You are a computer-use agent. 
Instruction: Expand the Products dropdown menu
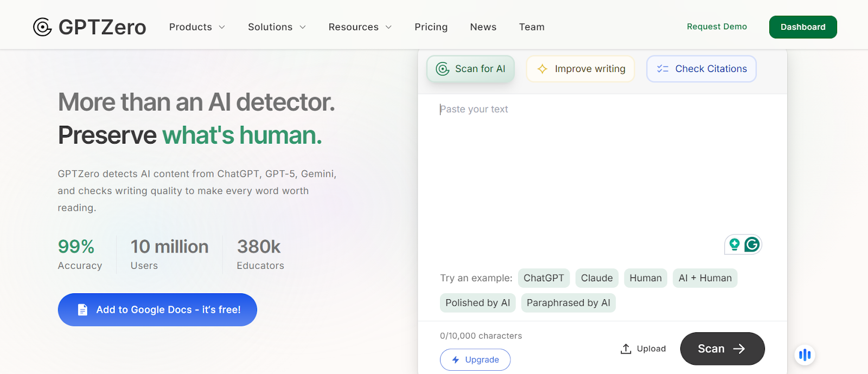point(197,27)
